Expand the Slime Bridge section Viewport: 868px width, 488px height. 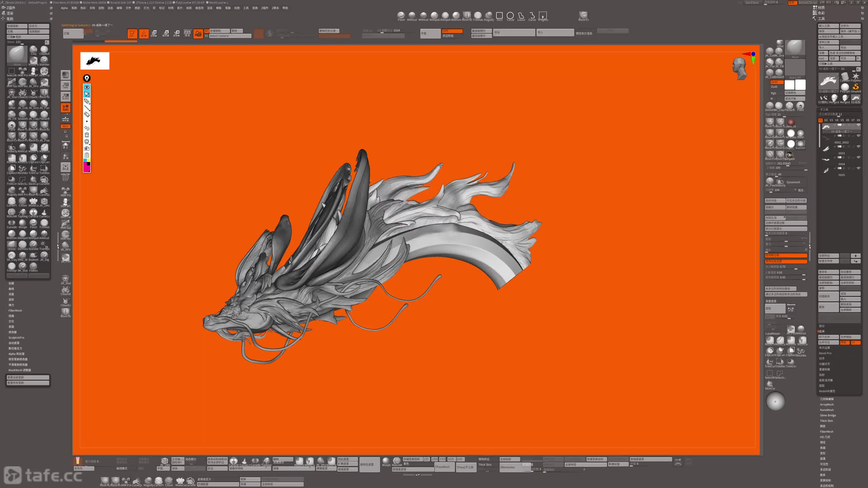pyautogui.click(x=828, y=415)
